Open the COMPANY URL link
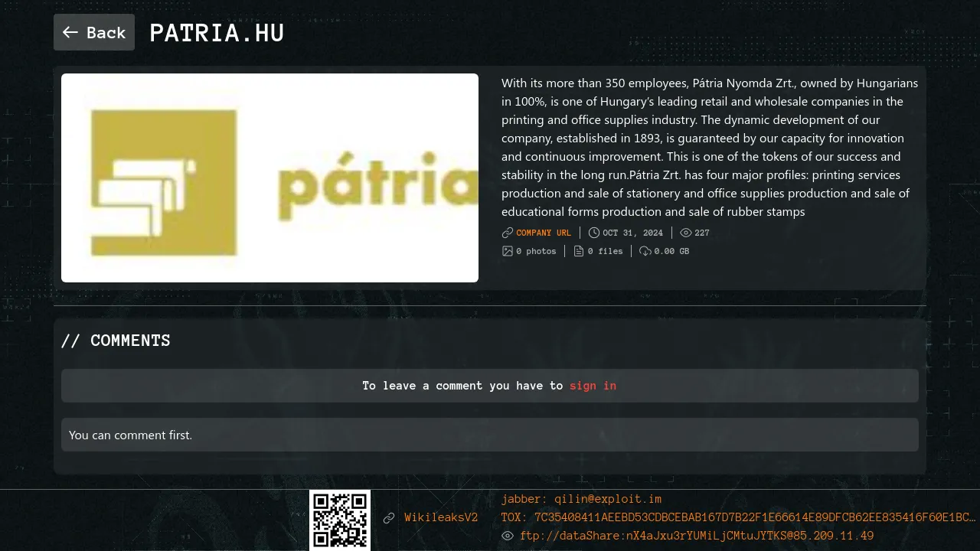Image resolution: width=980 pixels, height=551 pixels. tap(544, 233)
